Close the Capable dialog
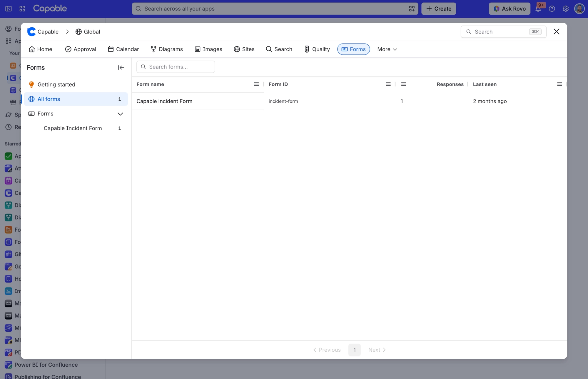Screen dimensions: 588x379 (556, 31)
